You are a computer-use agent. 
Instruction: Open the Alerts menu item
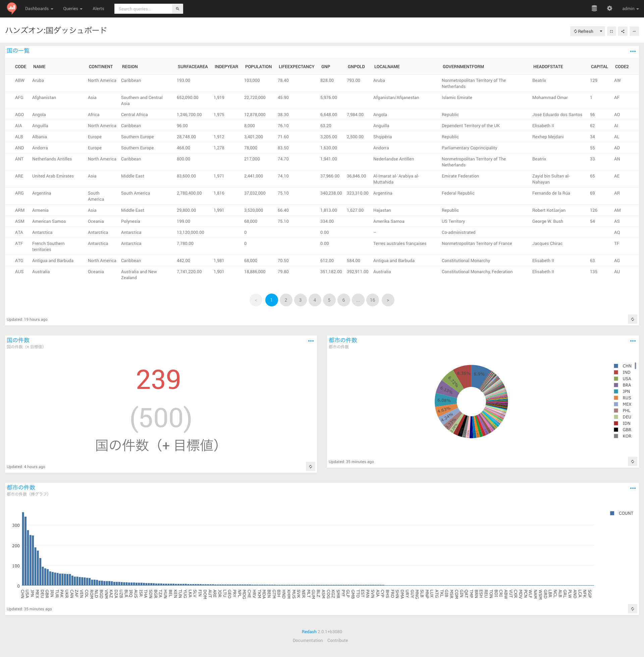click(98, 8)
